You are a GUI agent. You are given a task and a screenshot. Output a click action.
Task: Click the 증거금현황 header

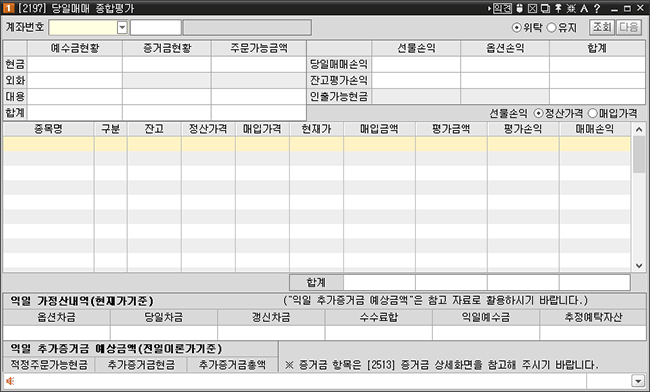167,48
